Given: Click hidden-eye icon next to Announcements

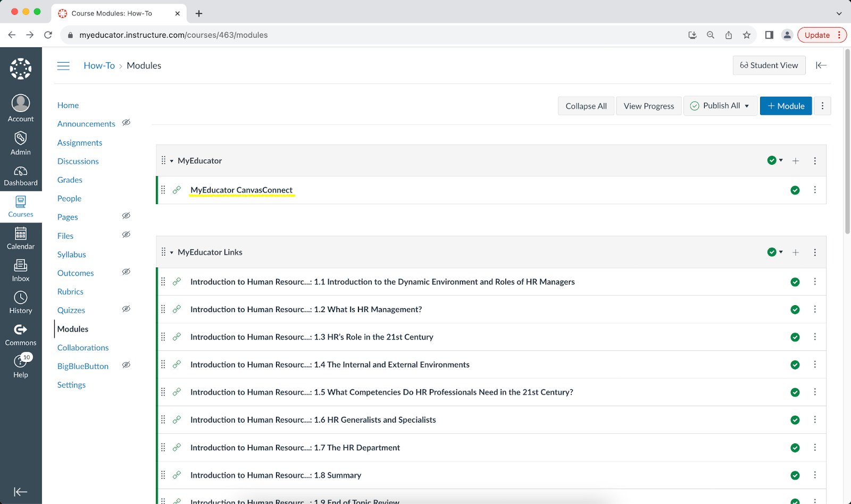Looking at the screenshot, I should pos(126,123).
